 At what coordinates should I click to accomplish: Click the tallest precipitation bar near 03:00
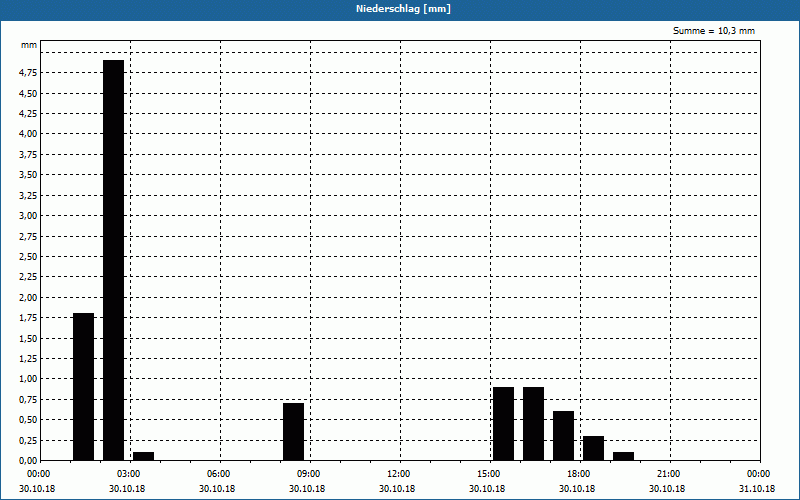[x=113, y=260]
